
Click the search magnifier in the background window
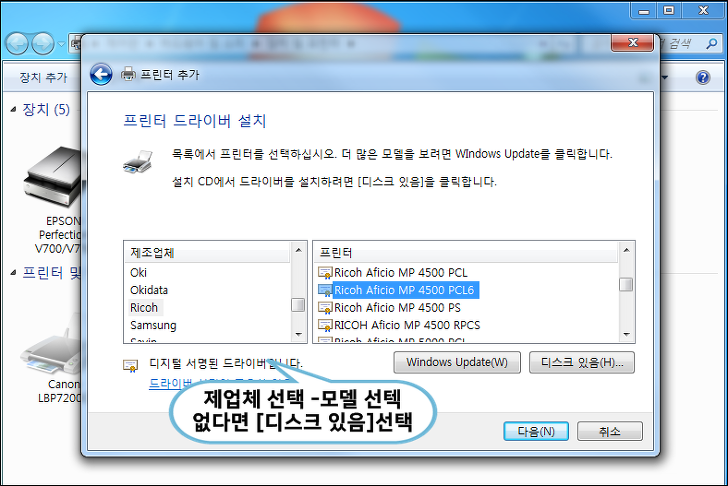pos(711,44)
